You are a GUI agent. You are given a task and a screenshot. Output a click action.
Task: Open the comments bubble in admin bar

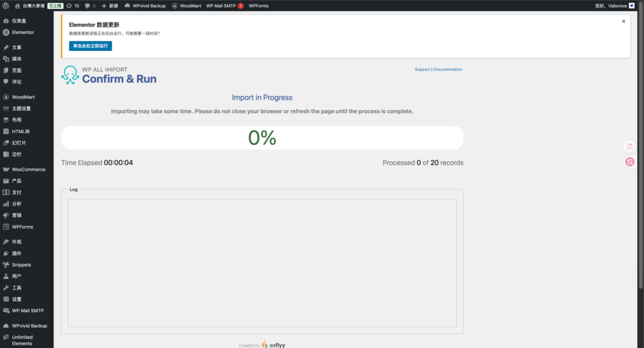(87, 6)
